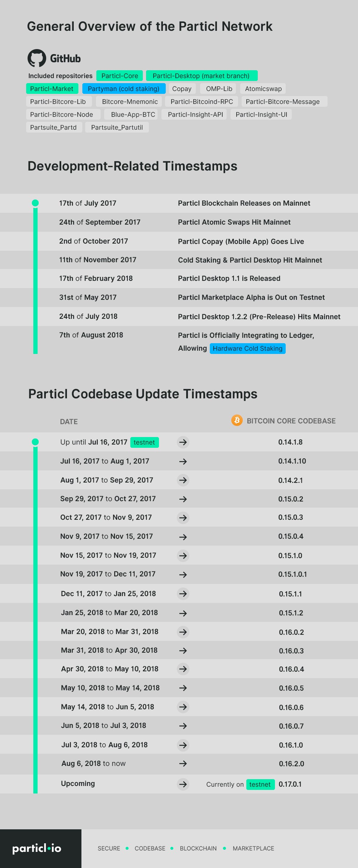358x868 pixels.
Task: Click the arrow for version 0.15.1.1
Action: [x=183, y=594]
